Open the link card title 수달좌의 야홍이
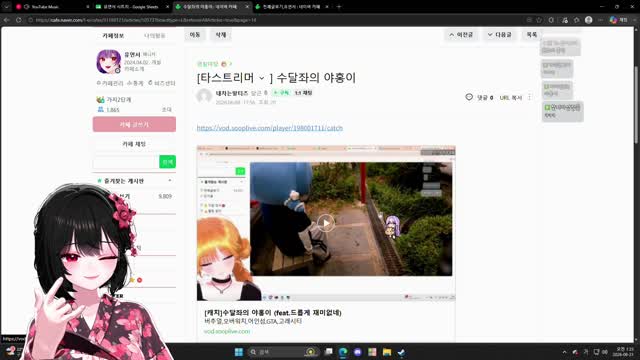640x360 pixels. tap(273, 313)
